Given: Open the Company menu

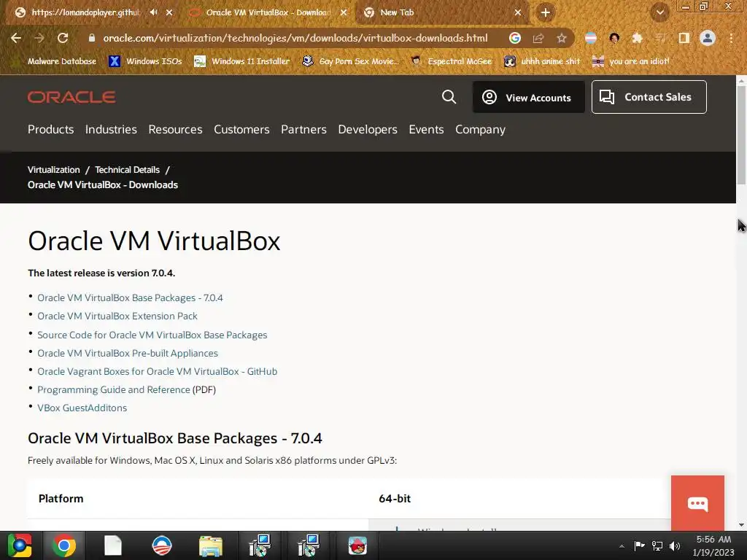Looking at the screenshot, I should point(480,130).
